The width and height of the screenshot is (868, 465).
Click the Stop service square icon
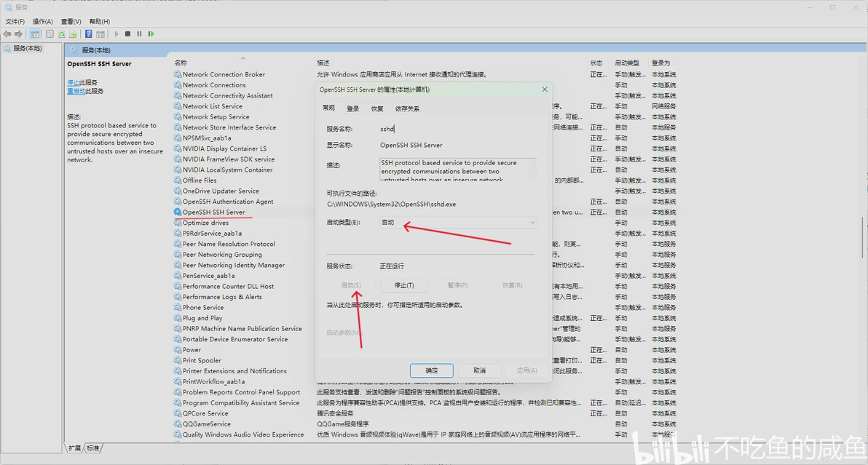tap(128, 34)
